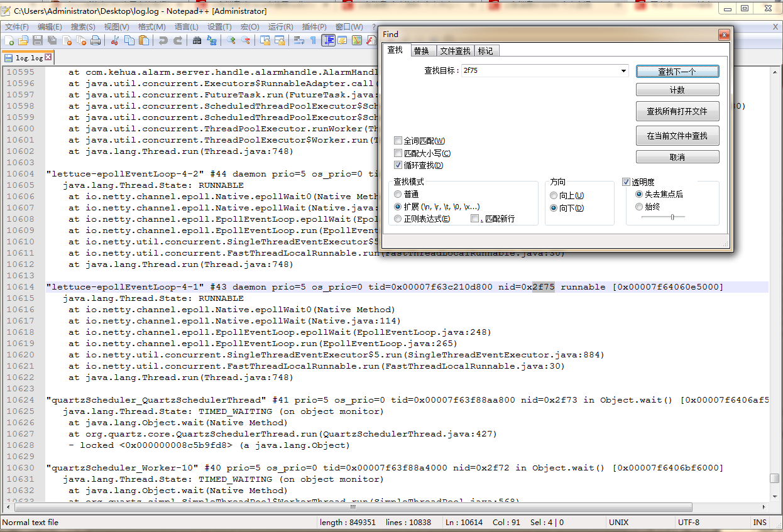Select the 失去焦点后 transparency radio
Image resolution: width=783 pixels, height=532 pixels.
[639, 194]
